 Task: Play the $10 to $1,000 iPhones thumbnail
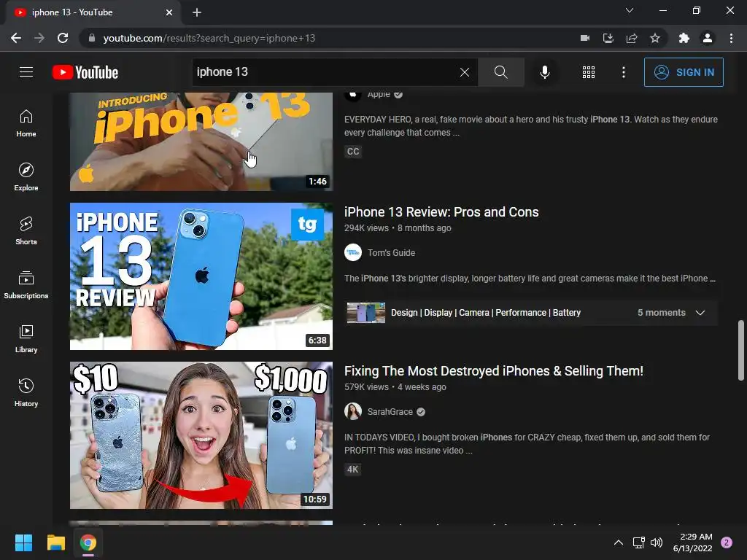tap(201, 435)
